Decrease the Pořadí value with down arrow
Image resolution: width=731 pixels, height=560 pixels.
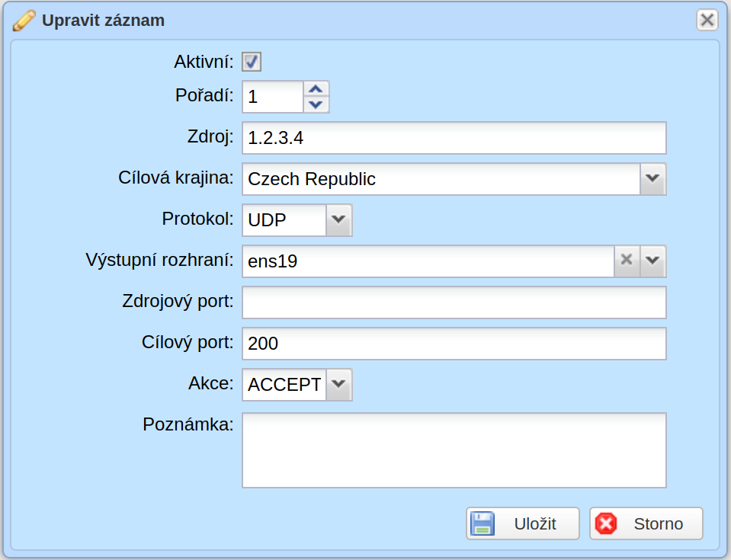click(316, 105)
